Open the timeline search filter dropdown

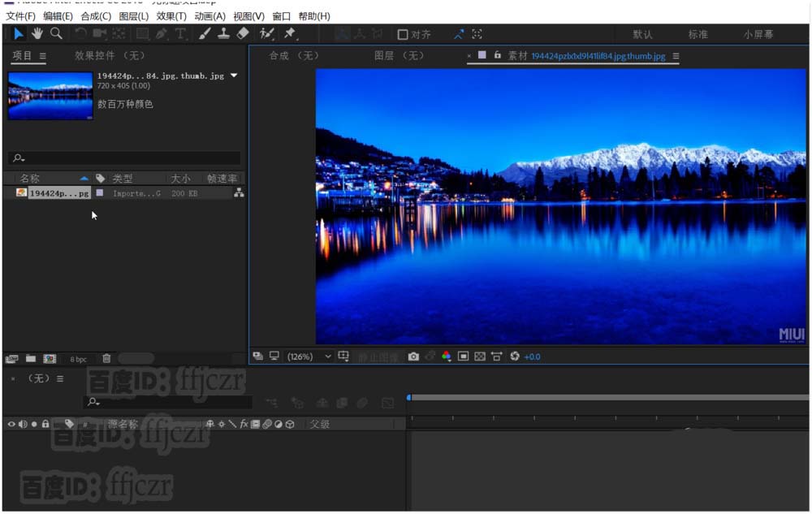pyautogui.click(x=93, y=402)
